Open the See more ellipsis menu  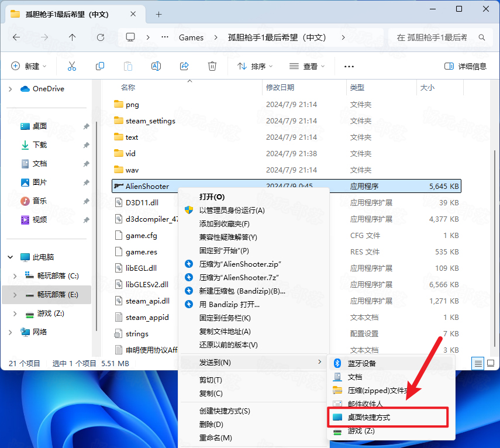(x=349, y=66)
